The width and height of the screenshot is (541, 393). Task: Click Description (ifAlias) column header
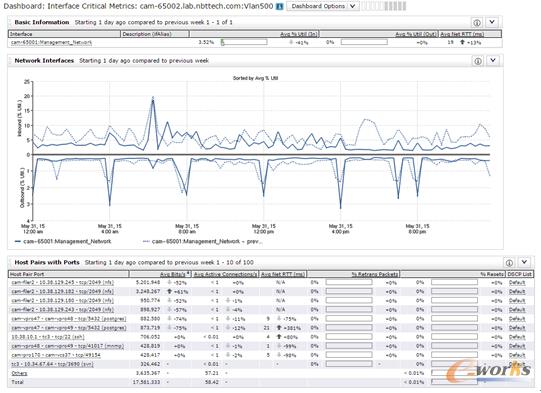coord(155,34)
